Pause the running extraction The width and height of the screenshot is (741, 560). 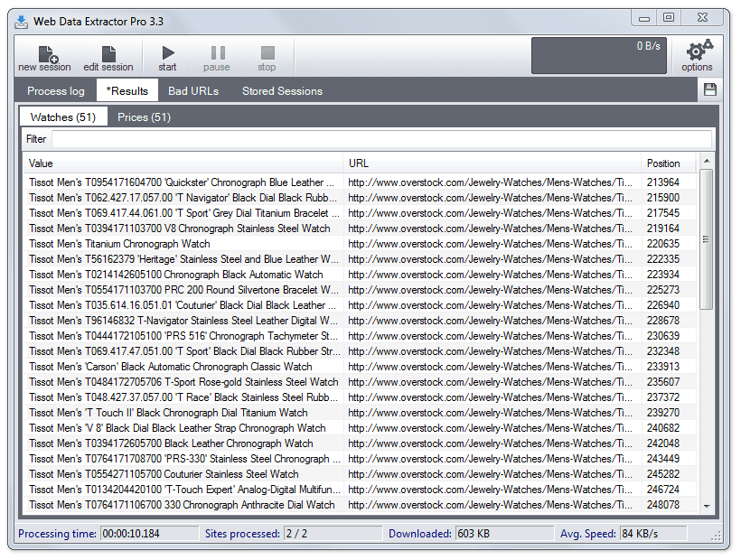(216, 56)
